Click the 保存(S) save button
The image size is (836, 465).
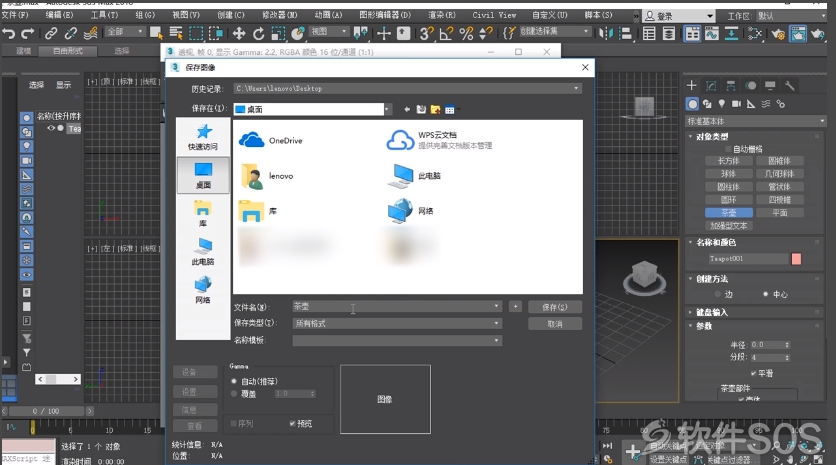pos(554,307)
